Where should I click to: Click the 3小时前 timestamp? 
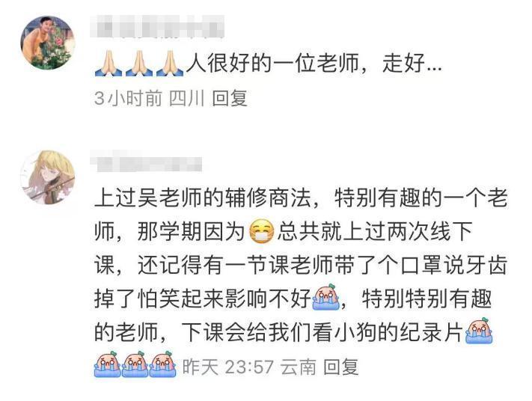pyautogui.click(x=128, y=99)
